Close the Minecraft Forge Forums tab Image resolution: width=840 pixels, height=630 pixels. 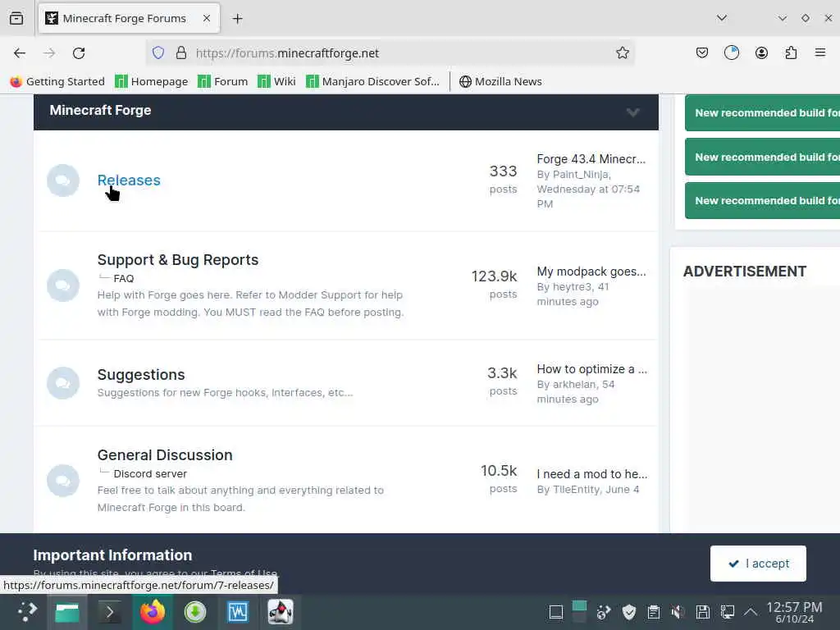(207, 18)
